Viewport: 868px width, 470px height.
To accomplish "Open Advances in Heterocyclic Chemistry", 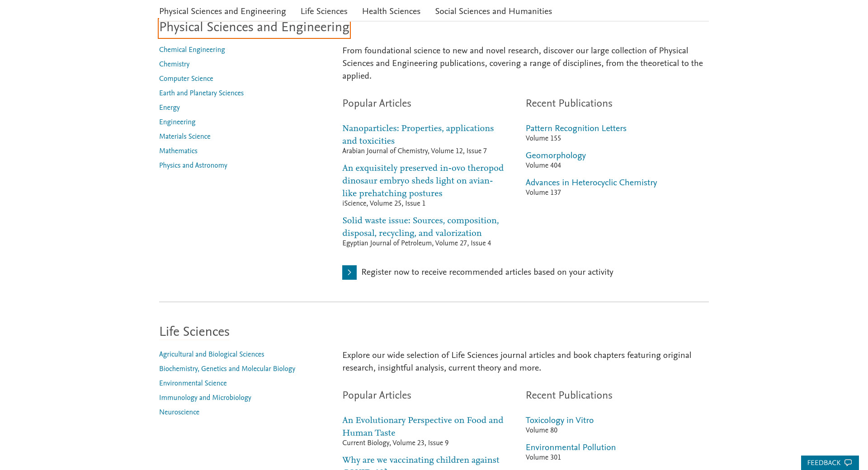I will tap(591, 183).
